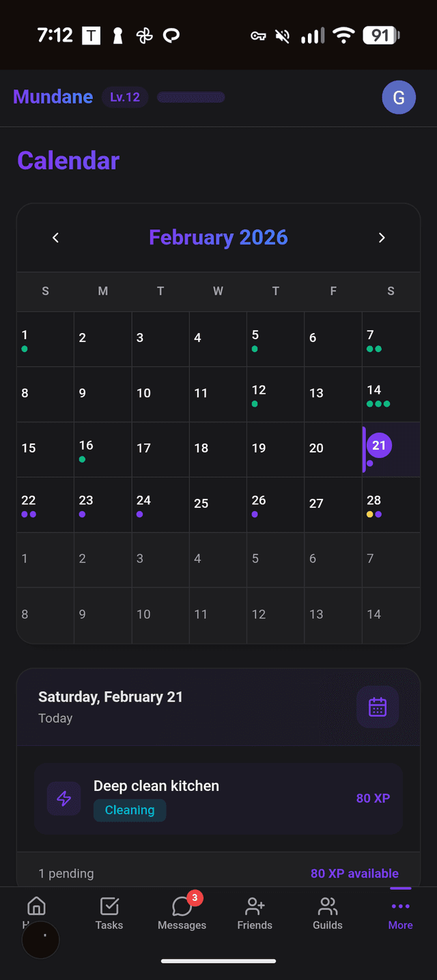The height and width of the screenshot is (980, 437).
Task: Select the Cleaning category tag
Action: [130, 811]
